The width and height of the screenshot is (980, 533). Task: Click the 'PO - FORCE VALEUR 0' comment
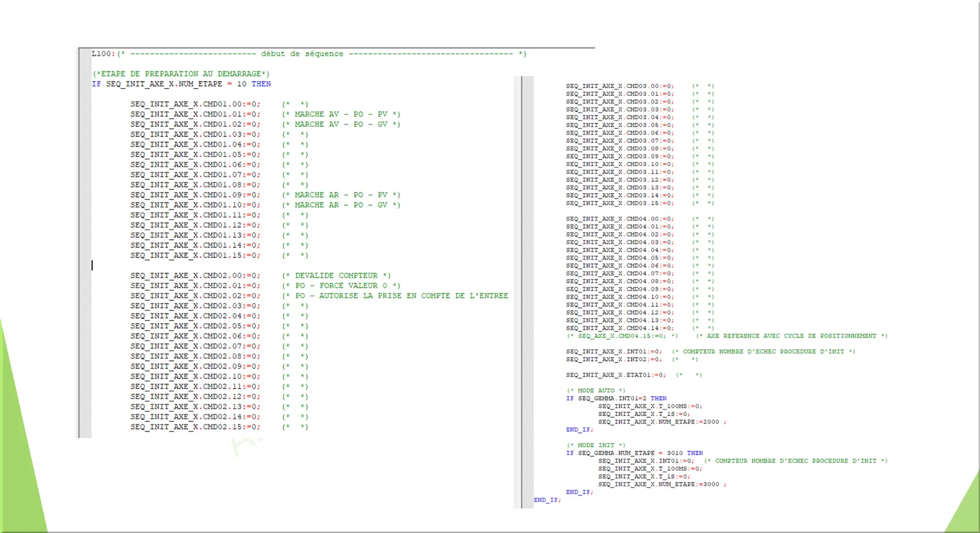click(x=341, y=286)
